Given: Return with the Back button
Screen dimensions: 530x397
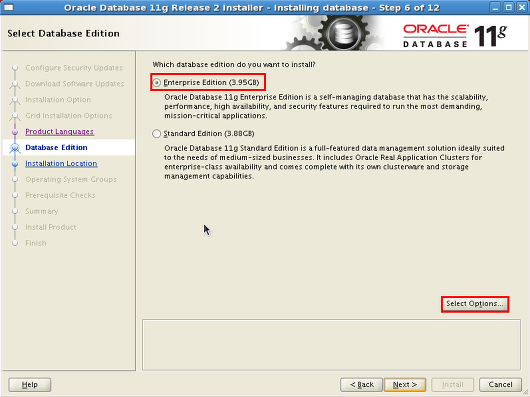Looking at the screenshot, I should pos(361,384).
